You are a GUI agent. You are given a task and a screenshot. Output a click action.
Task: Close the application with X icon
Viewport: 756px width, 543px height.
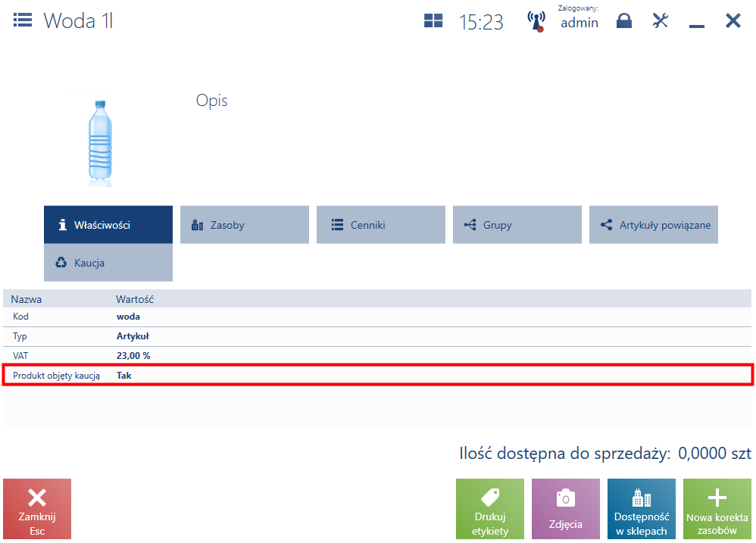coord(733,20)
